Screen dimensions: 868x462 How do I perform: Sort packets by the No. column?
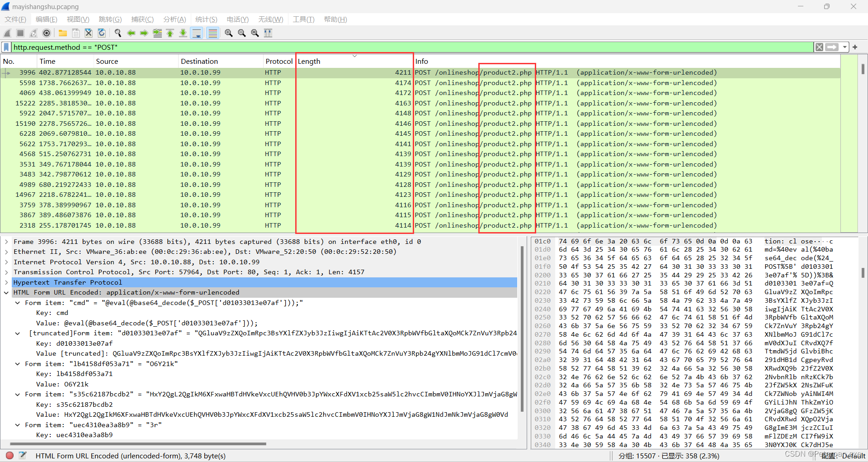coord(19,61)
